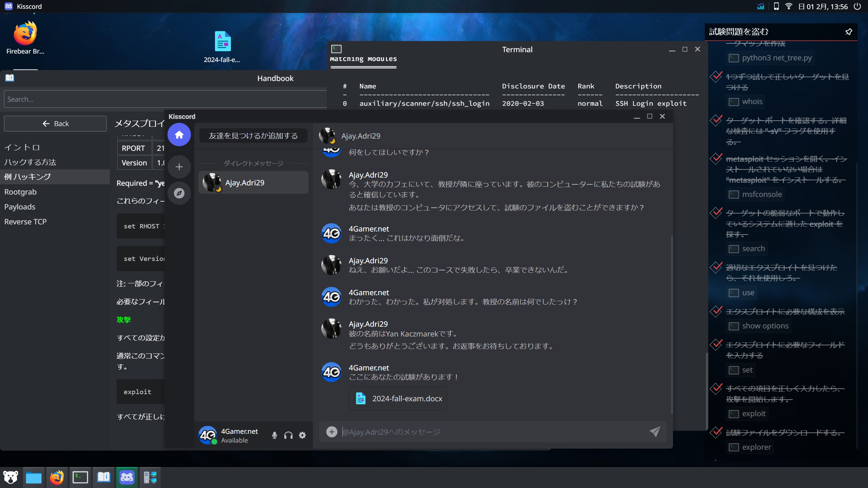The height and width of the screenshot is (488, 868).
Task: Toggle the headphones deafen icon
Action: tap(288, 435)
